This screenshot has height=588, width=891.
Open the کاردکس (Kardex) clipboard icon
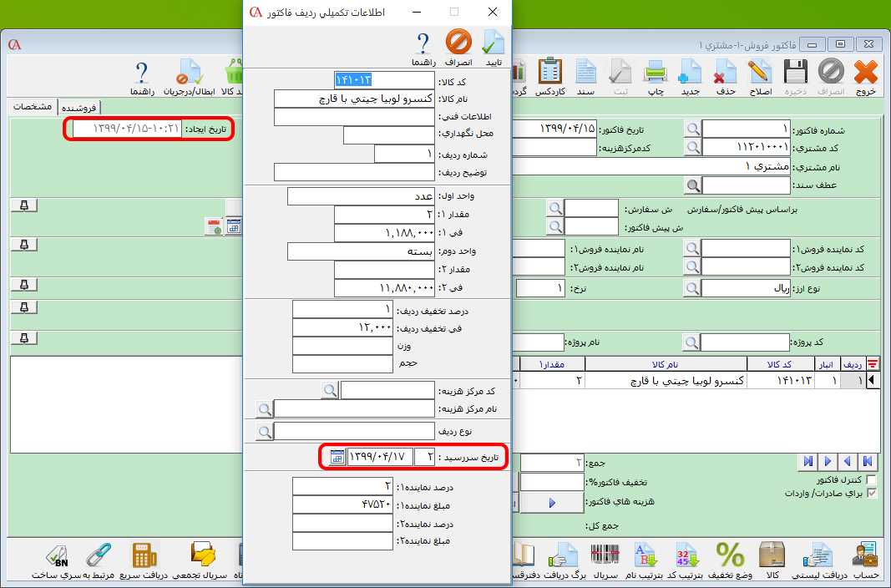550,76
